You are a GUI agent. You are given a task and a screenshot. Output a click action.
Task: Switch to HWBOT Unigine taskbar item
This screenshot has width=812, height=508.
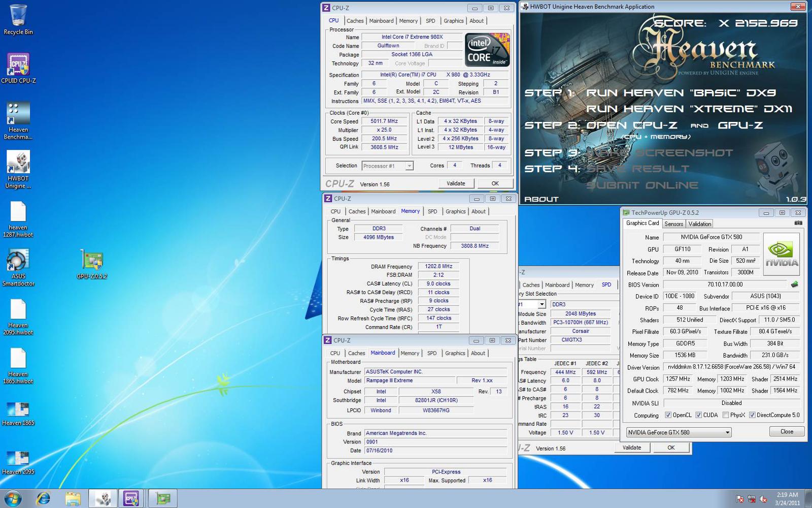(x=103, y=499)
